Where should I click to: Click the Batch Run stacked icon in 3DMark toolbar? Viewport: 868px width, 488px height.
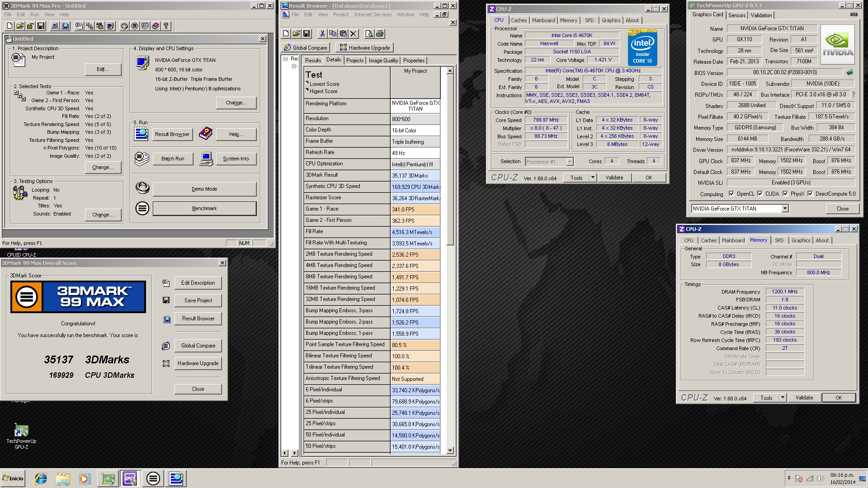click(x=145, y=26)
